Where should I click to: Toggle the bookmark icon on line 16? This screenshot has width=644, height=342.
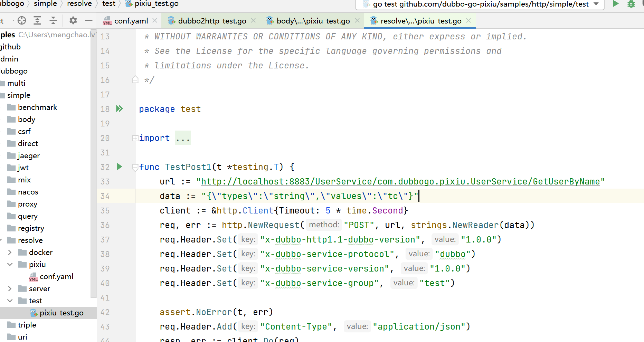point(135,79)
